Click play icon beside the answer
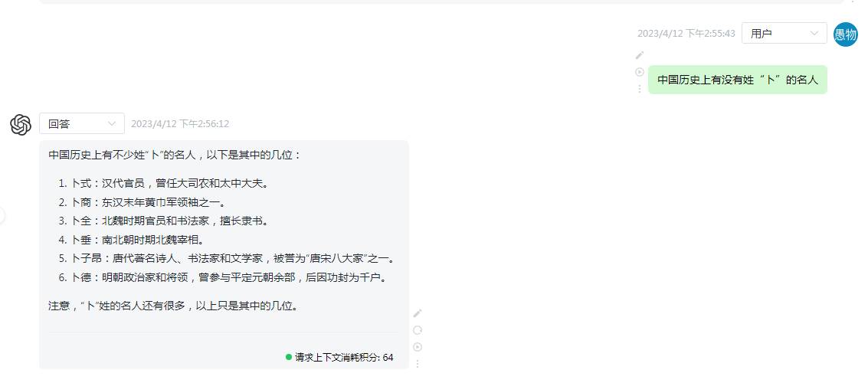Image resolution: width=868 pixels, height=383 pixels. point(418,347)
